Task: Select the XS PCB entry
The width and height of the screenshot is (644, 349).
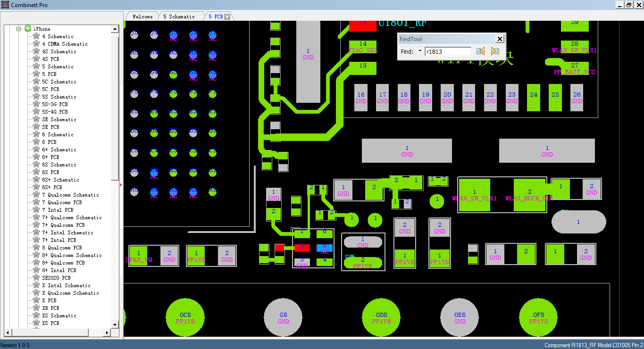Action: [50, 323]
